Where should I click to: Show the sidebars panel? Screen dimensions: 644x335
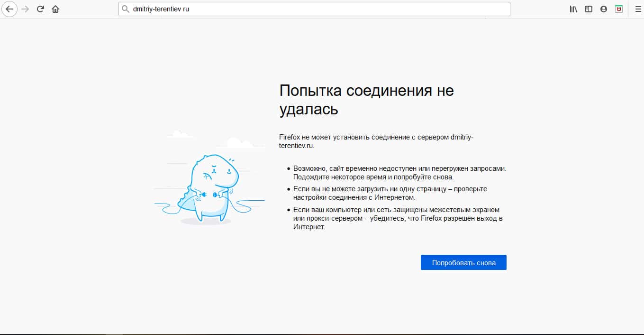tap(589, 9)
